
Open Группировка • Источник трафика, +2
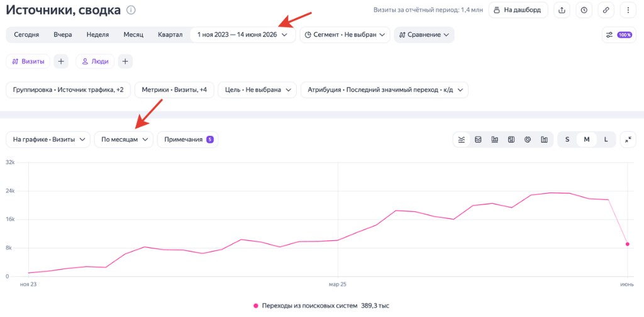point(68,89)
